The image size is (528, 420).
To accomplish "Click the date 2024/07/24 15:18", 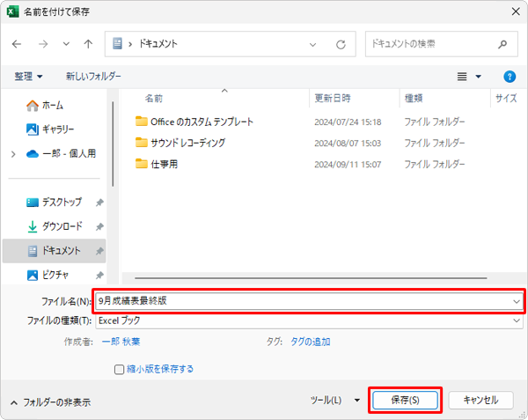I will point(348,122).
